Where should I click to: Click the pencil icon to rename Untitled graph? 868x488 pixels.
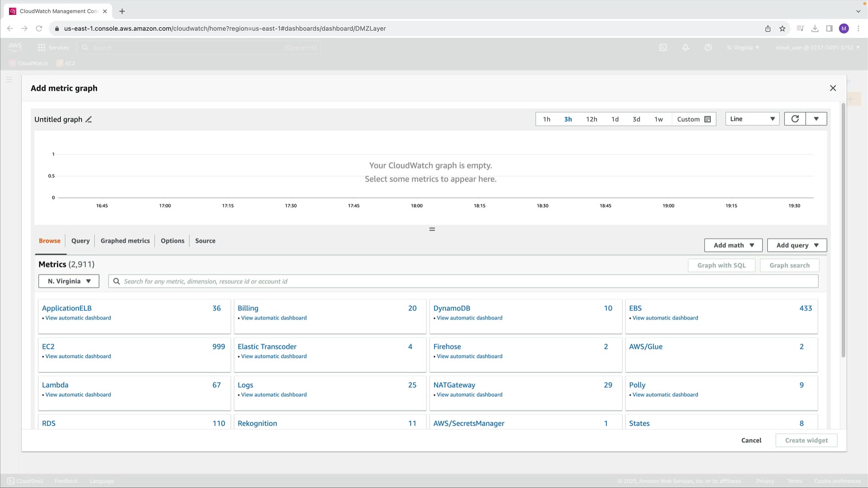tap(89, 119)
